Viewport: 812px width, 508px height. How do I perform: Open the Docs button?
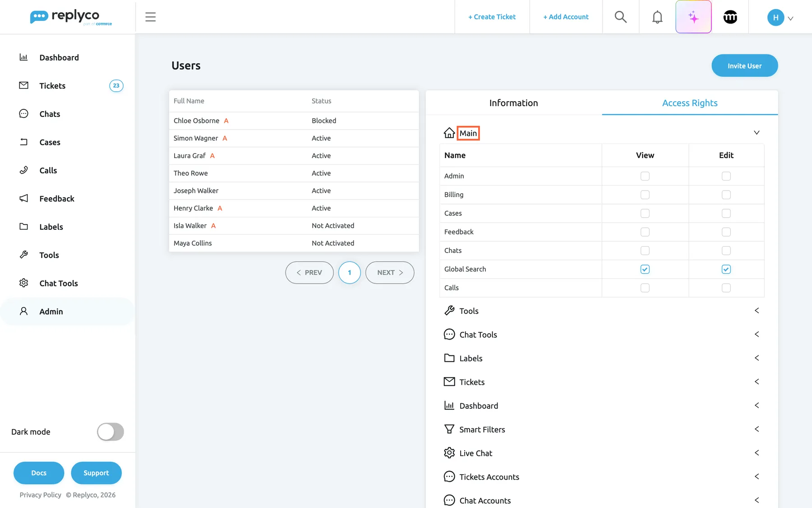39,473
